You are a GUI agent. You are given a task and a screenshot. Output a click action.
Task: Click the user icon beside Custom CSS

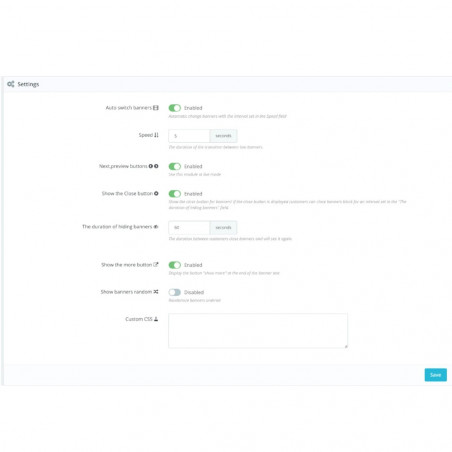[156, 319]
